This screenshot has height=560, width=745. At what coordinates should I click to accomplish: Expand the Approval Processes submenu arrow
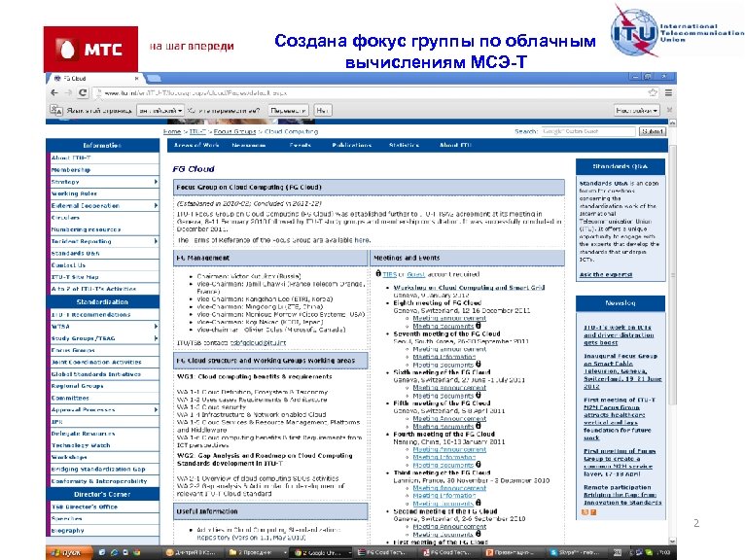pyautogui.click(x=156, y=409)
